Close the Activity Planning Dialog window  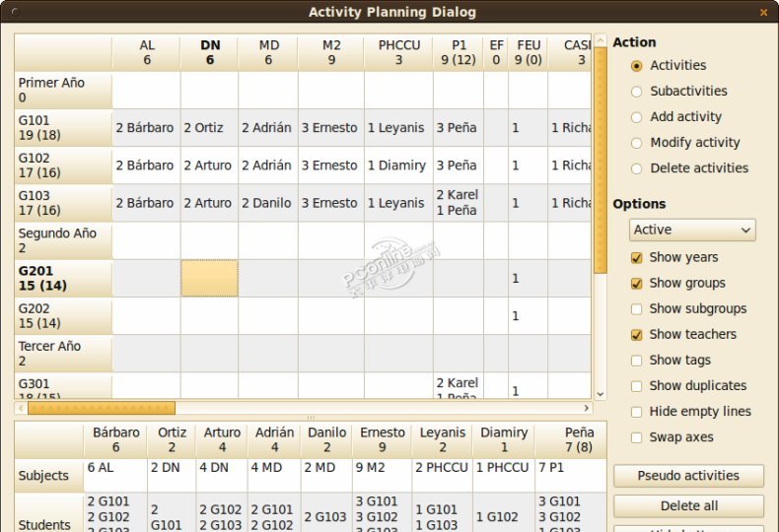(763, 13)
